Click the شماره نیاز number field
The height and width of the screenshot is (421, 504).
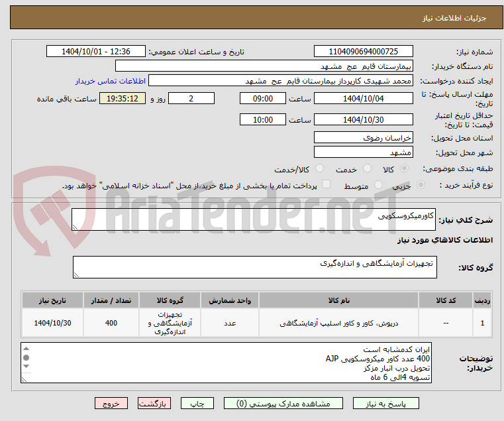coord(363,52)
